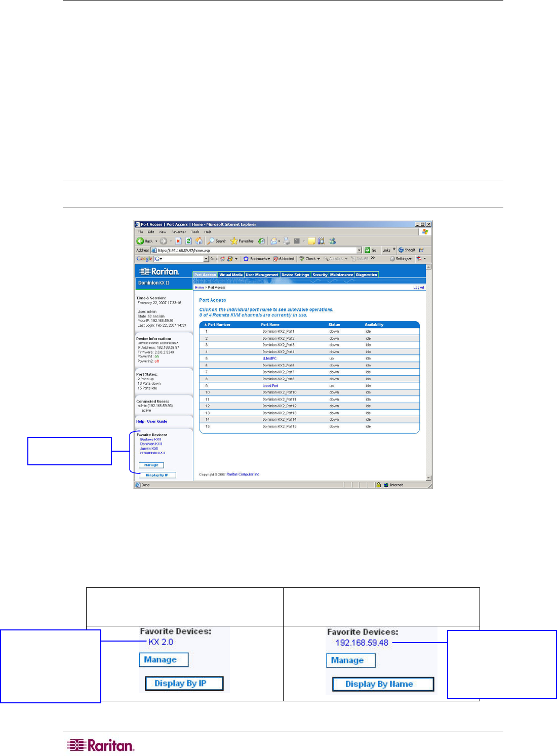Switch to the User Management tab
Image resolution: width=557 pixels, height=756 pixels.
click(x=262, y=275)
